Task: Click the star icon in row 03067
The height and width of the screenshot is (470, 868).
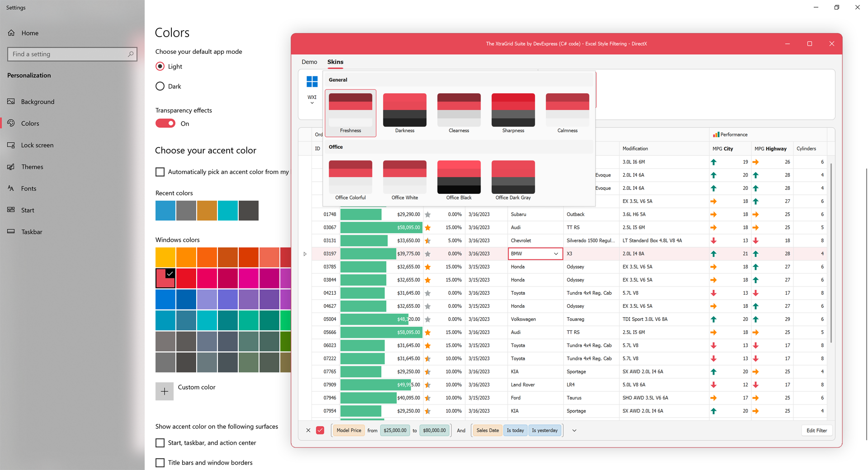Action: (428, 228)
